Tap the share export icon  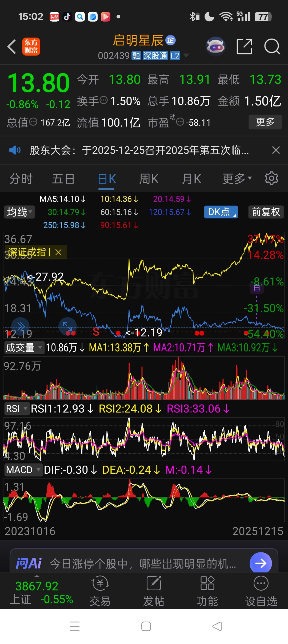[245, 46]
